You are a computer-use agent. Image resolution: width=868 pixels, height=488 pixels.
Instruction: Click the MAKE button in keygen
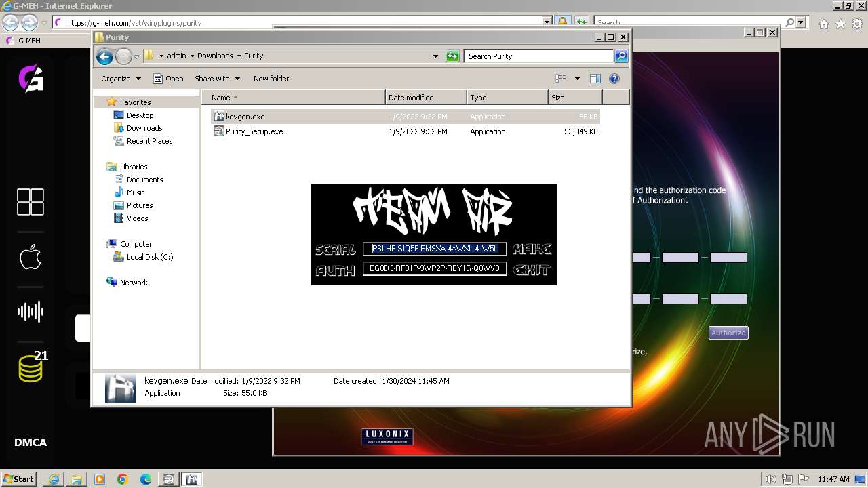click(532, 249)
